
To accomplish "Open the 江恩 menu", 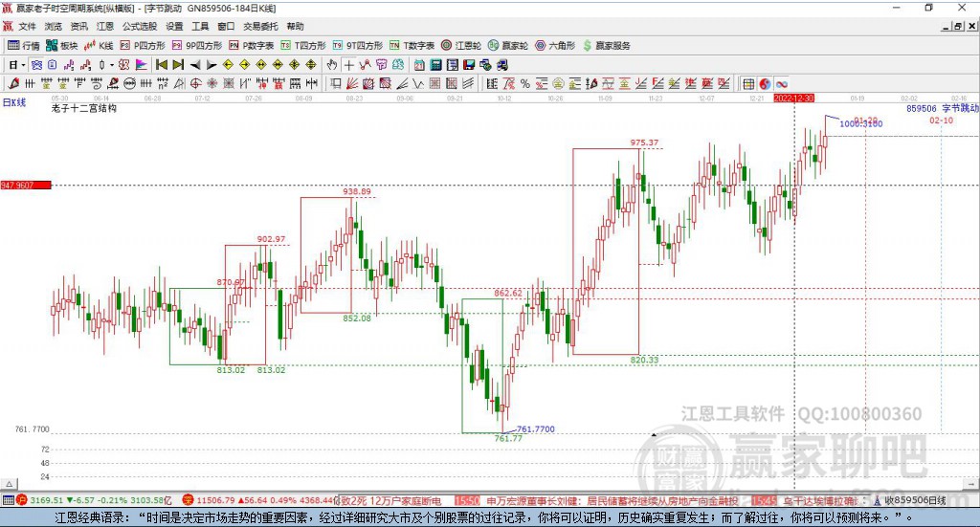I will point(105,26).
